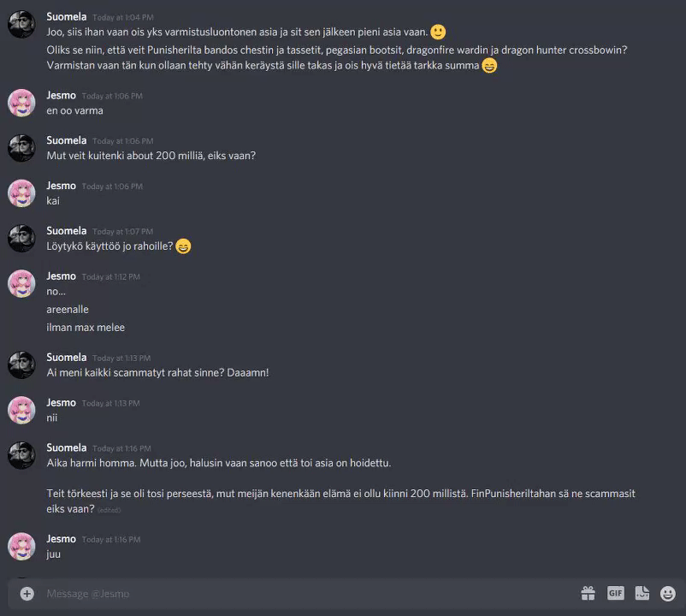Open the Nitro gift icon

tap(588, 593)
